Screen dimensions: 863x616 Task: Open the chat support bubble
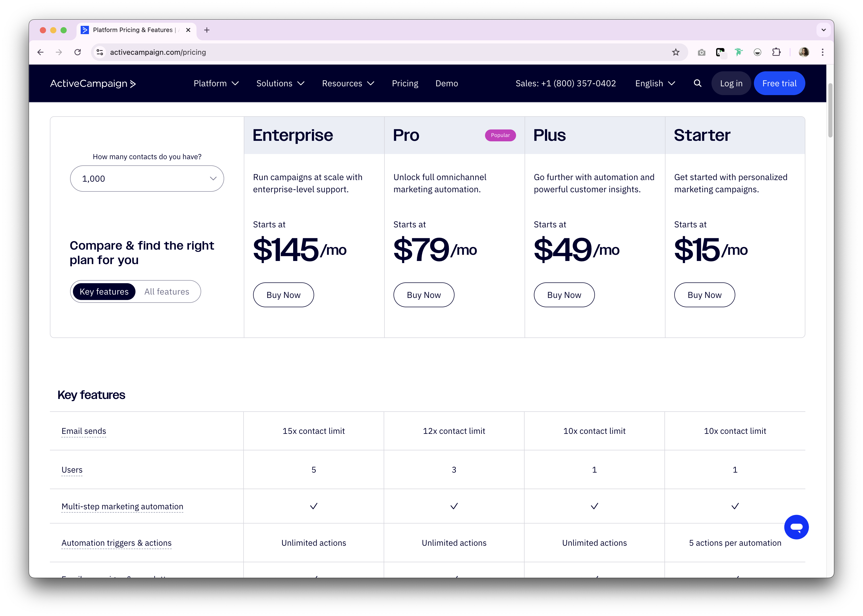796,527
